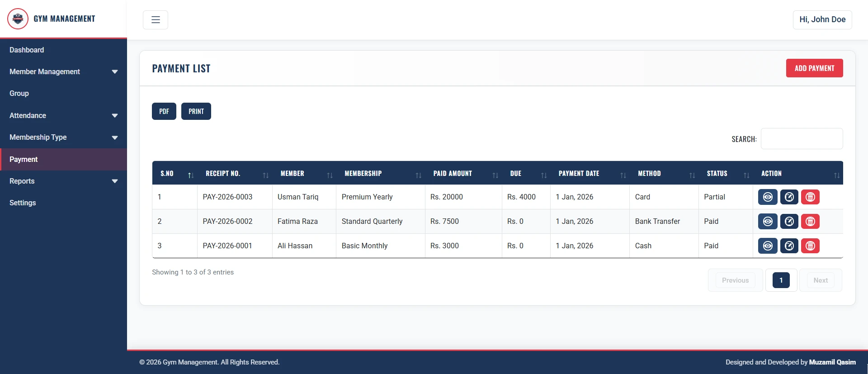This screenshot has height=374, width=868.
Task: Click Rs. 3000 paid amount
Action: 444,246
